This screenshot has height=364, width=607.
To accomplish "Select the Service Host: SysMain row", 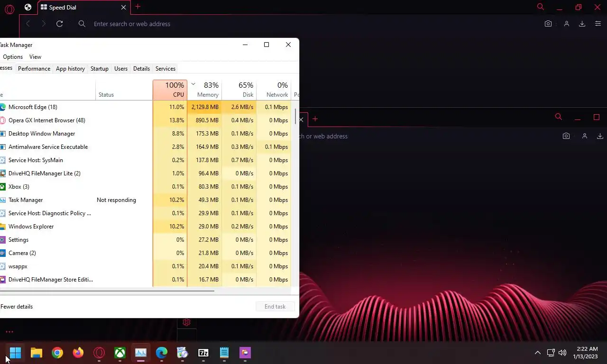I will [x=145, y=160].
